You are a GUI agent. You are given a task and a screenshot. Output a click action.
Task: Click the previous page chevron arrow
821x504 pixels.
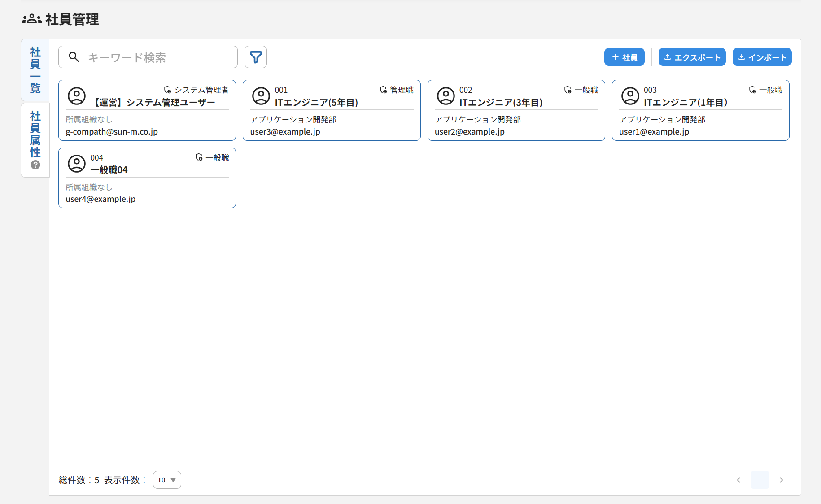[738, 480]
